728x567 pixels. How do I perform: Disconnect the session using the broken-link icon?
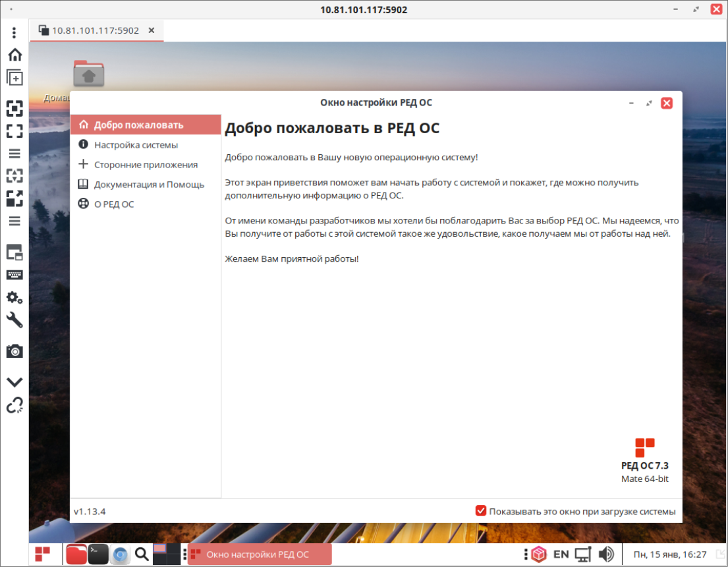pos(15,405)
